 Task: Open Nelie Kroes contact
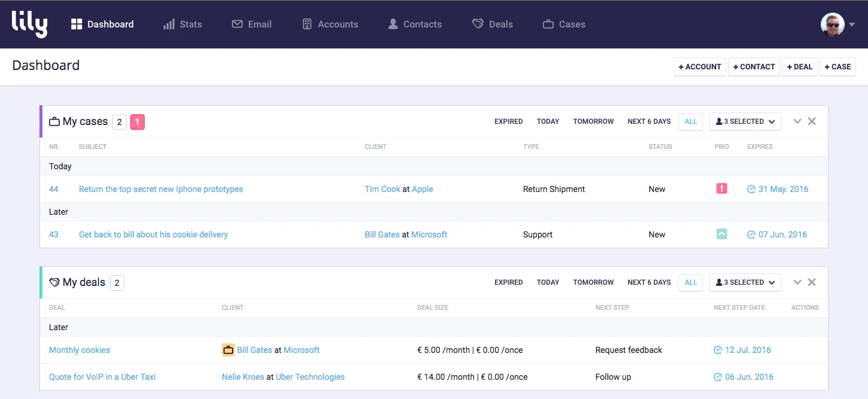[x=243, y=377]
